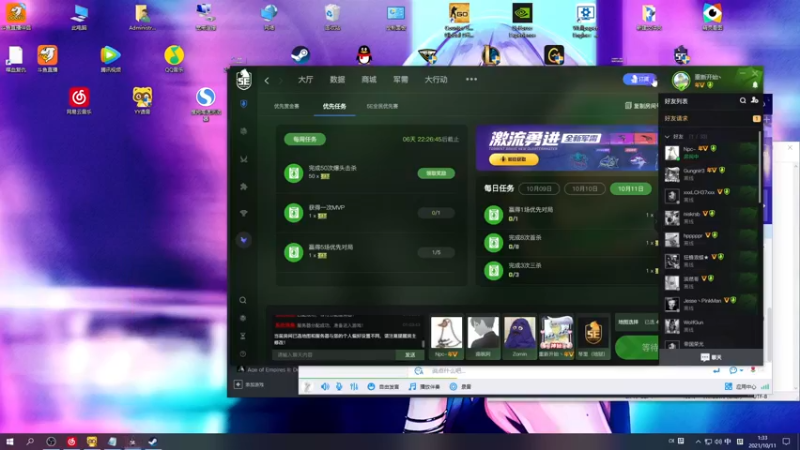Search friends with the magnifier icon

coord(743,101)
